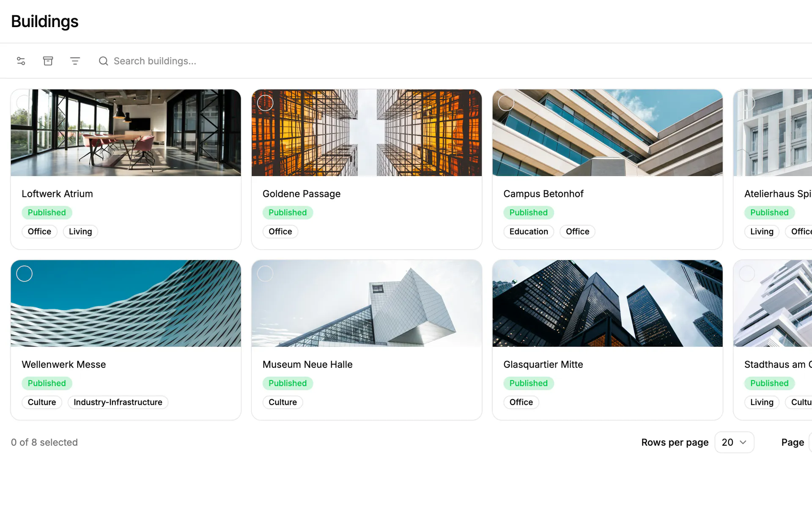
Task: Click the Rows per page label
Action: click(675, 442)
